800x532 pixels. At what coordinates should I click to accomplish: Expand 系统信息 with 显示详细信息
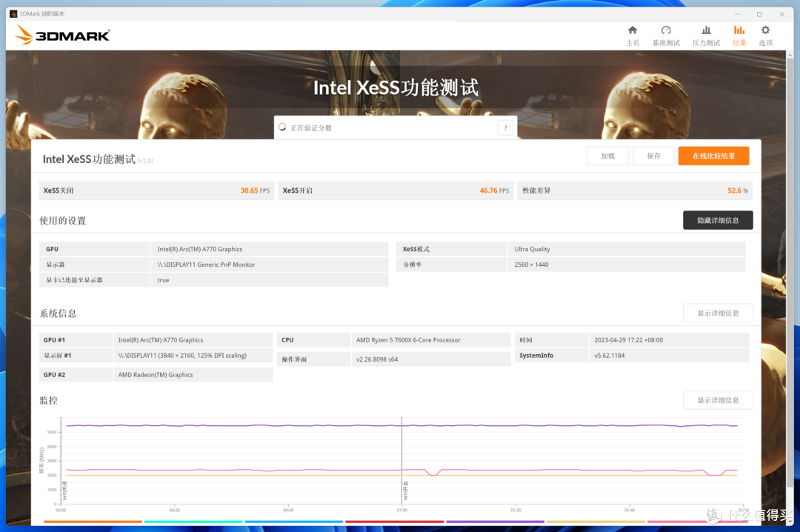tap(718, 313)
